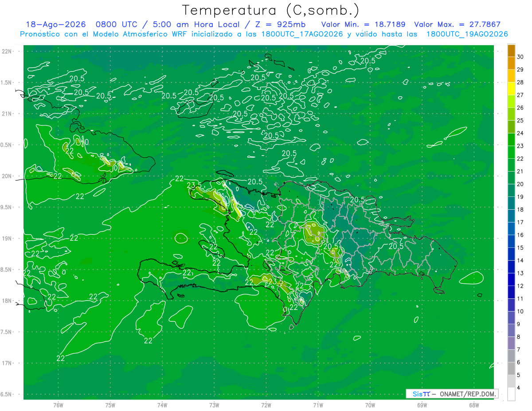Click the white swatch below colorbar label 4

coord(511,394)
